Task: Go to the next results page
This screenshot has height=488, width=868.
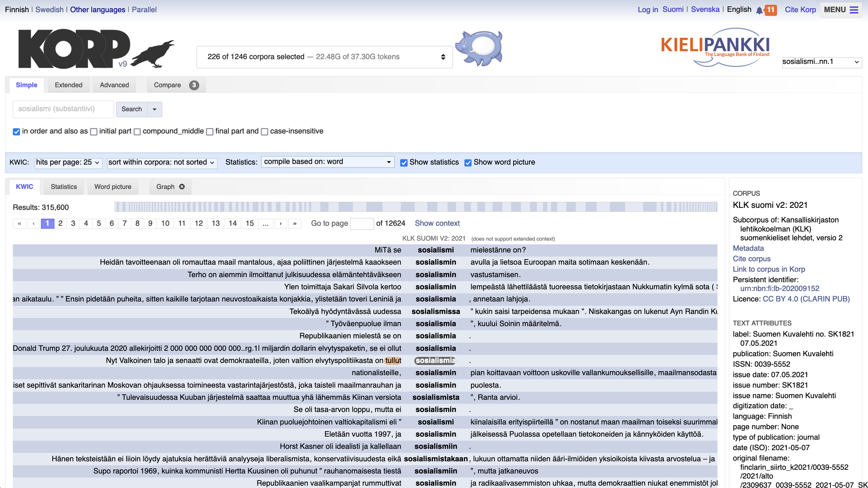Action: pos(280,223)
